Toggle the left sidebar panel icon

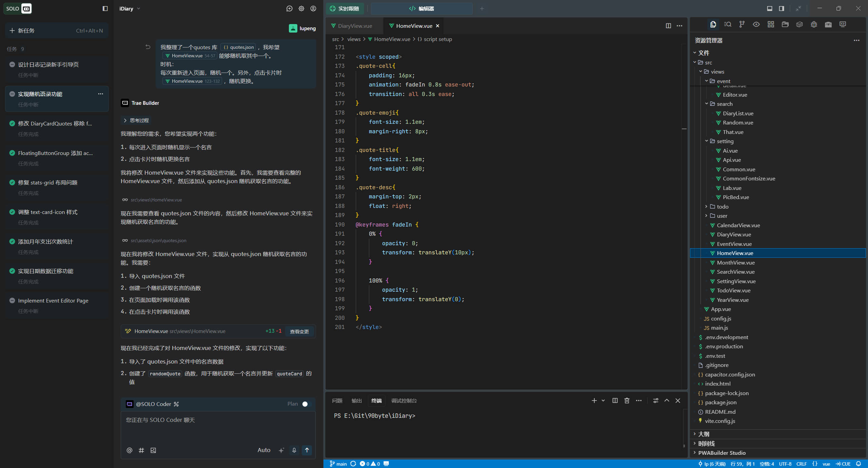(105, 9)
